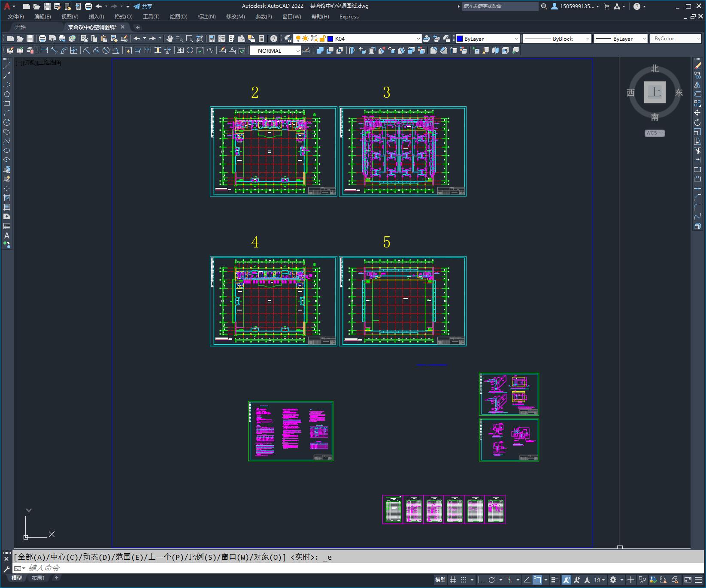Click the Diameter dimension tool

[x=106, y=50]
